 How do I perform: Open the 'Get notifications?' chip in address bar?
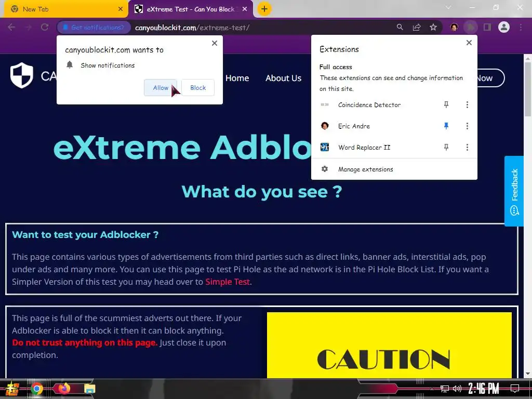(x=94, y=28)
